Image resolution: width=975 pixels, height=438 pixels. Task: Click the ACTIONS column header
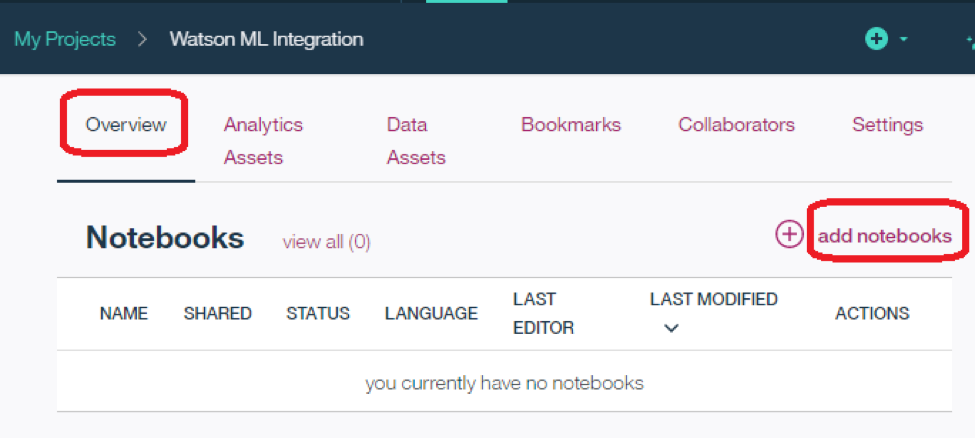tap(872, 314)
